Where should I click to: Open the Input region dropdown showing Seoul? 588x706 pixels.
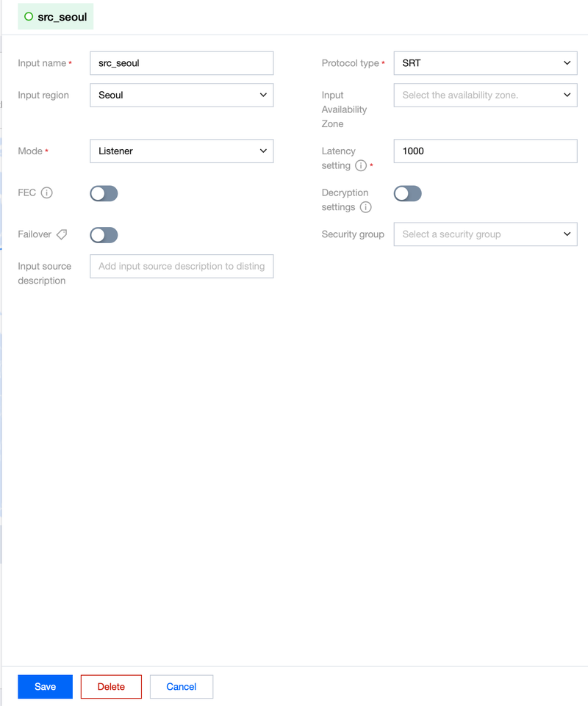pos(182,95)
